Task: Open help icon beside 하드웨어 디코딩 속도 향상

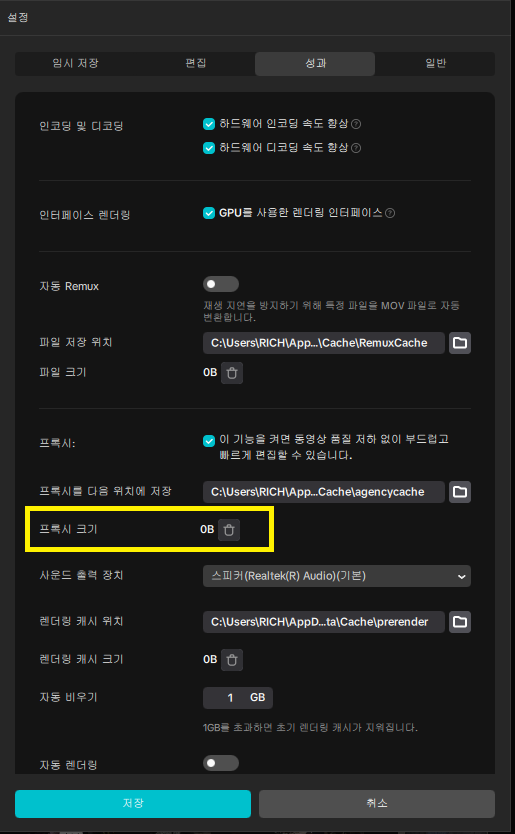Action: [x=356, y=148]
